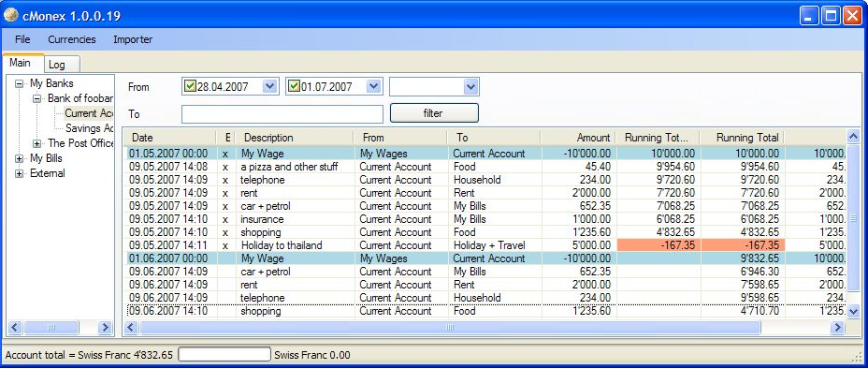This screenshot has height=369, width=868.
Task: Open the 28.04.2007 date picker dropdown
Action: 269,86
